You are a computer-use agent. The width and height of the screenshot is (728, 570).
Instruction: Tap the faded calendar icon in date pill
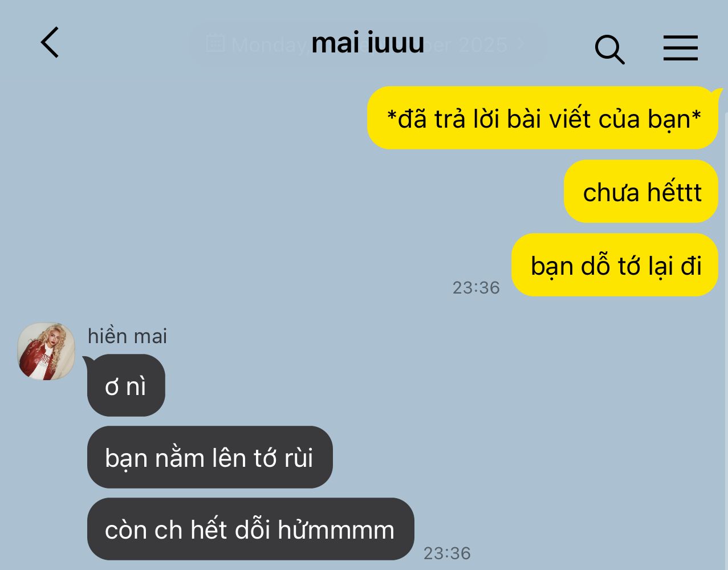point(214,43)
